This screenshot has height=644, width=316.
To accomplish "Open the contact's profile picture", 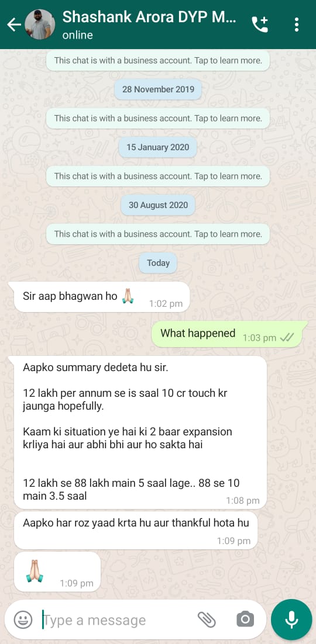I will click(40, 25).
